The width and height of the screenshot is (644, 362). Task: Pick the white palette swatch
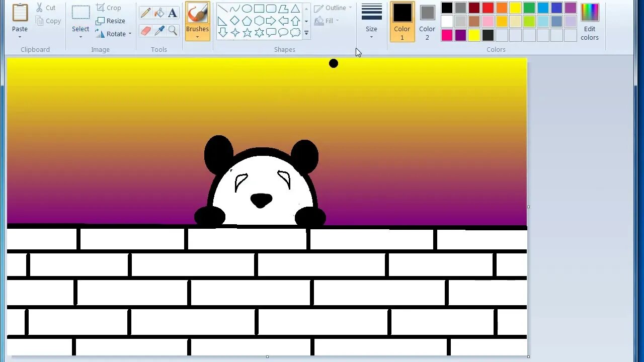[x=447, y=21]
